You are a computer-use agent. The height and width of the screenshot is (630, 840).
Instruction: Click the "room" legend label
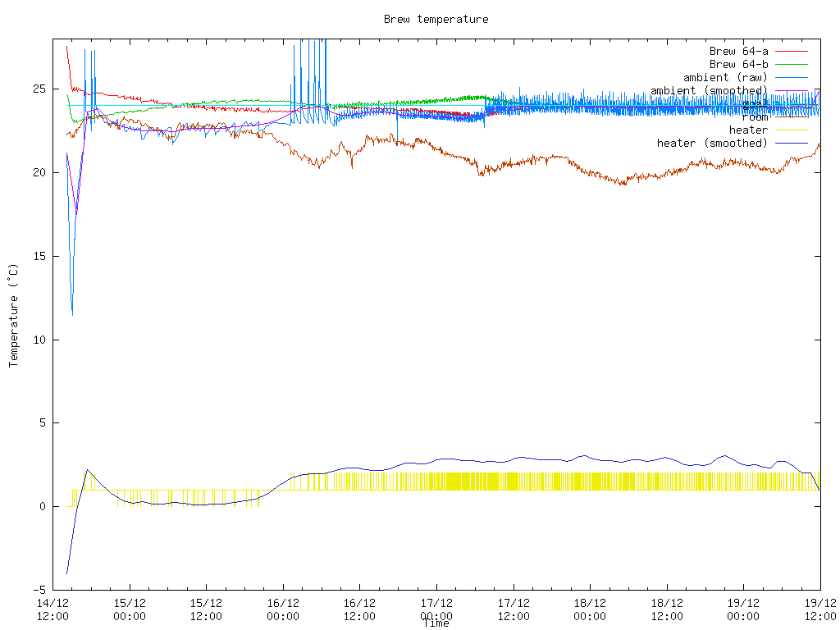tap(755, 116)
